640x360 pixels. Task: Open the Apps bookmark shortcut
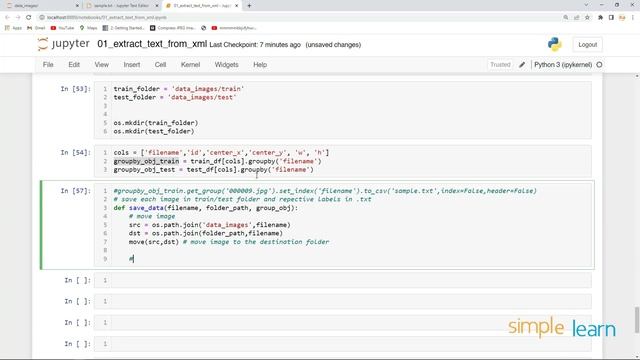[13, 28]
